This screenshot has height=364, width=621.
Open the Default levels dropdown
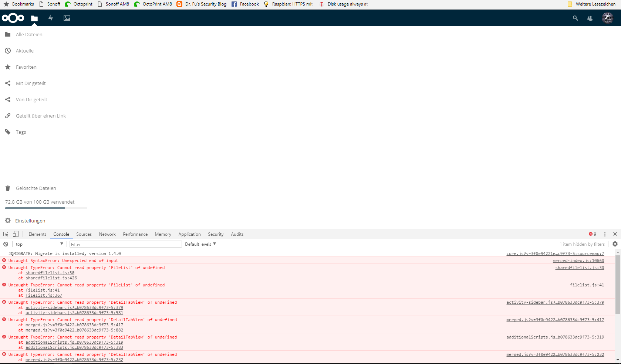coord(200,244)
